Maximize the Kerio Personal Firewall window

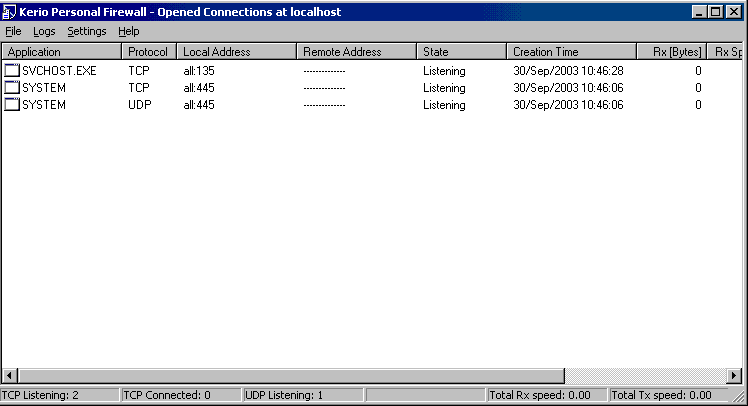point(716,12)
